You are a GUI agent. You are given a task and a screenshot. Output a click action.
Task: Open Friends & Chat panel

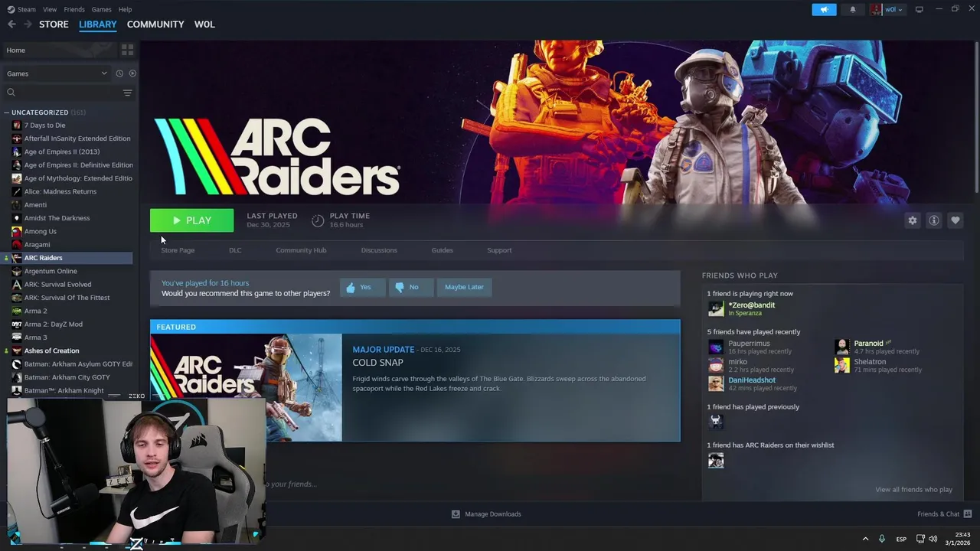click(x=944, y=514)
